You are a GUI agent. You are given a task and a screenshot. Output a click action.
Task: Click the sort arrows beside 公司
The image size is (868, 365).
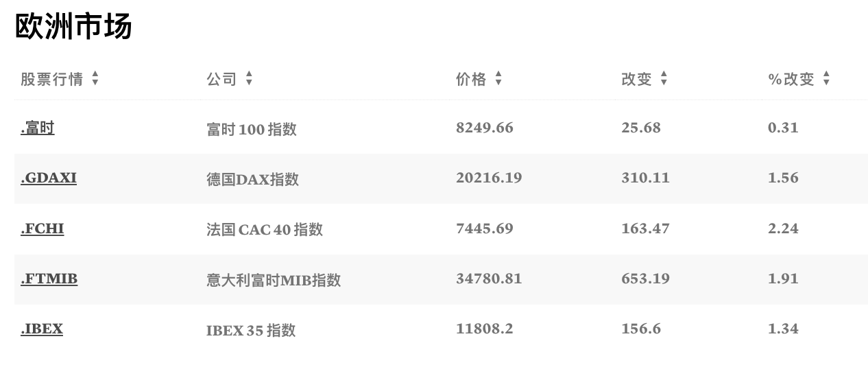pyautogui.click(x=249, y=80)
